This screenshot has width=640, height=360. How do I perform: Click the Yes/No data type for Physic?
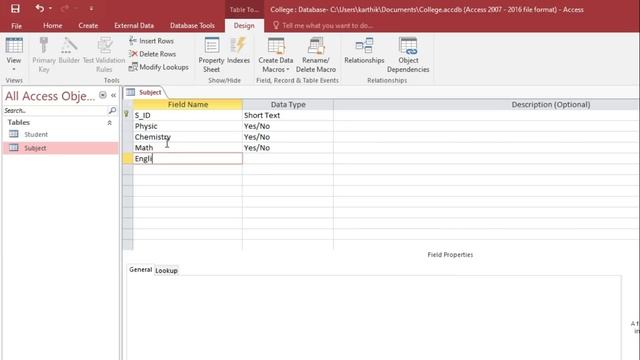(288, 126)
